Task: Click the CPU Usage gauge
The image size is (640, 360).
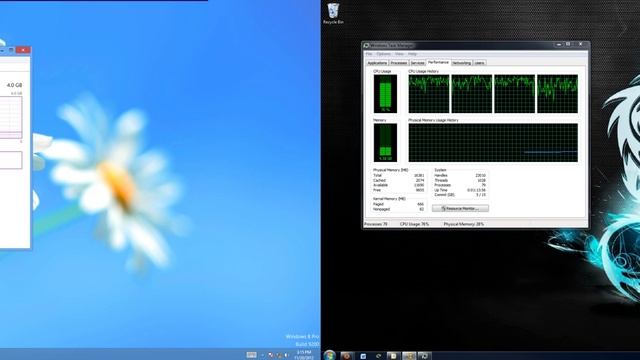Action: pyautogui.click(x=385, y=94)
